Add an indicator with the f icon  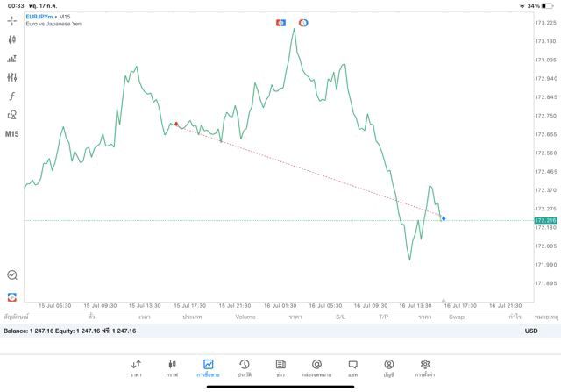tap(12, 96)
